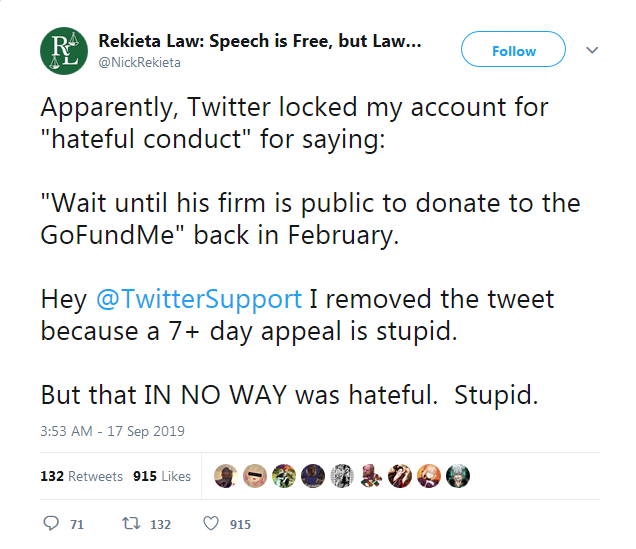Click the 71 replies count

pos(77,524)
